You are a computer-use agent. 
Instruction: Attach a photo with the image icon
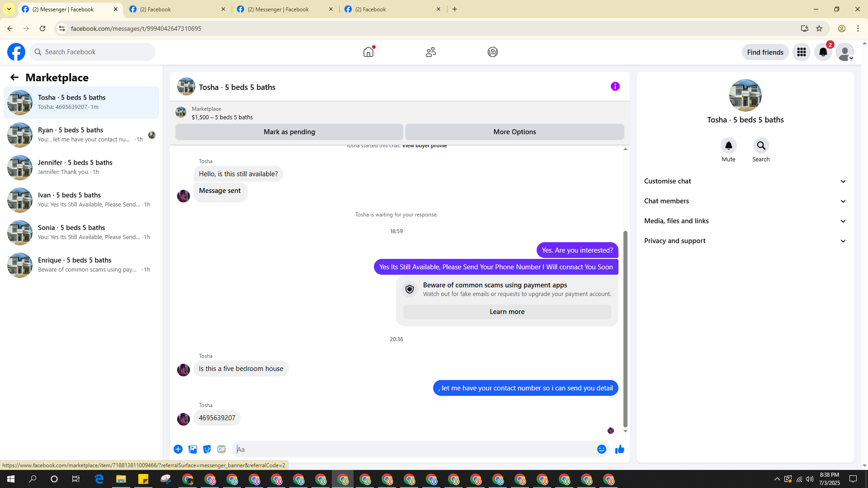tap(193, 449)
